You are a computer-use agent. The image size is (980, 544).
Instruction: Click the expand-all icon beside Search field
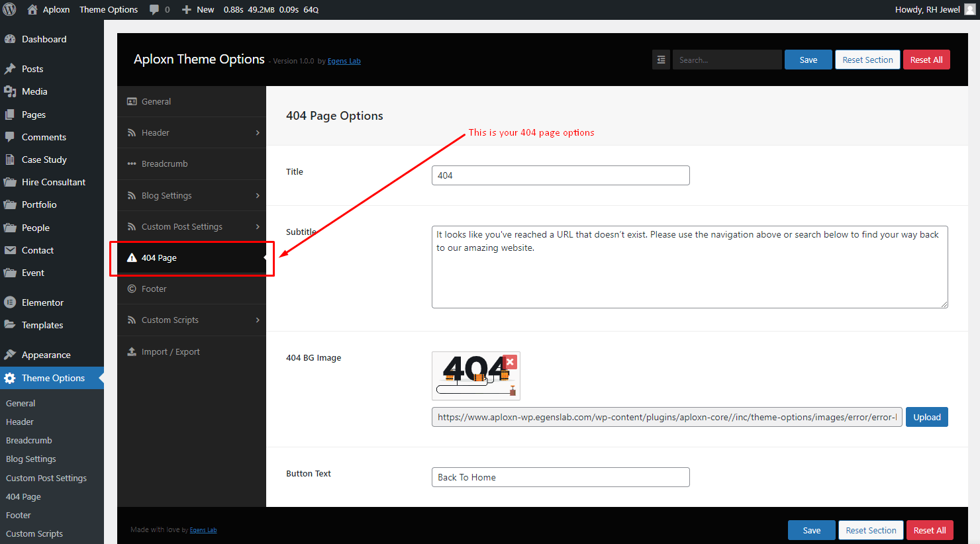(661, 60)
